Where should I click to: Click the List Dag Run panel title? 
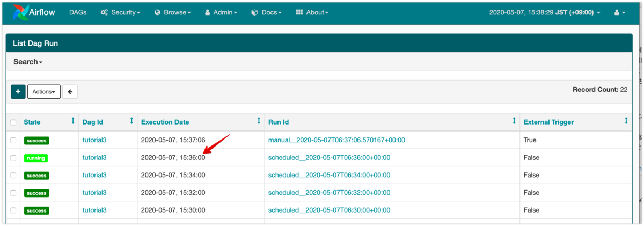point(35,43)
